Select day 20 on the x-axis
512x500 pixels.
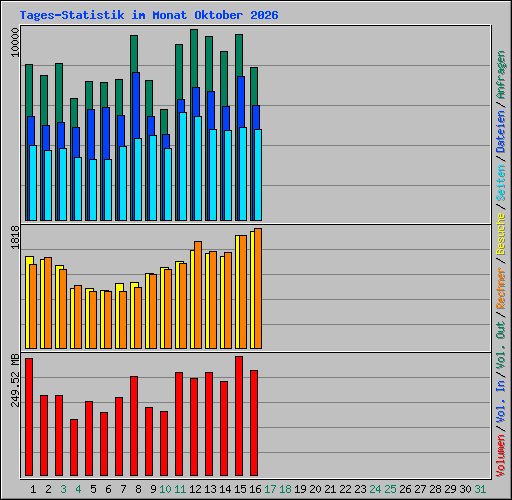315,489
